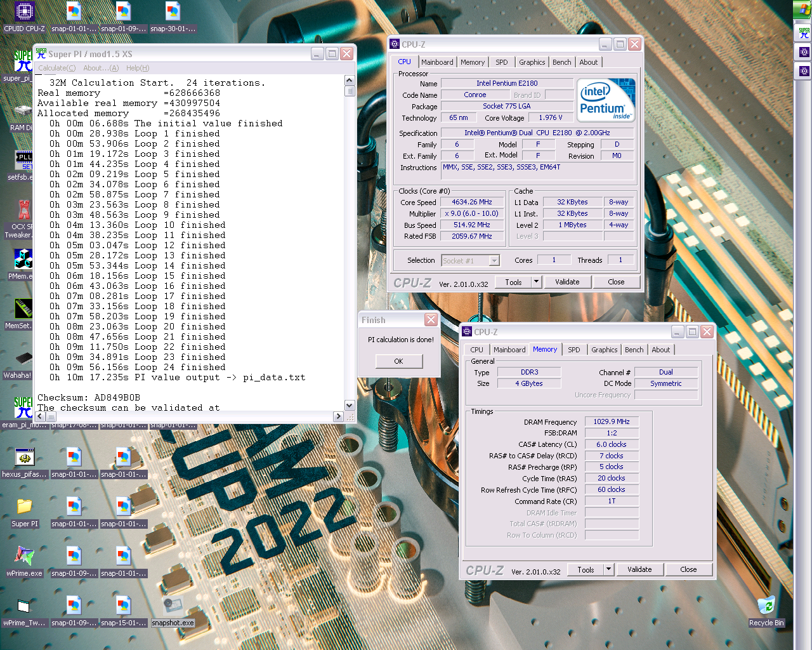Screen dimensions: 812x650
Task: Expand Tools arrow in upper CPU-Z window
Action: (537, 282)
